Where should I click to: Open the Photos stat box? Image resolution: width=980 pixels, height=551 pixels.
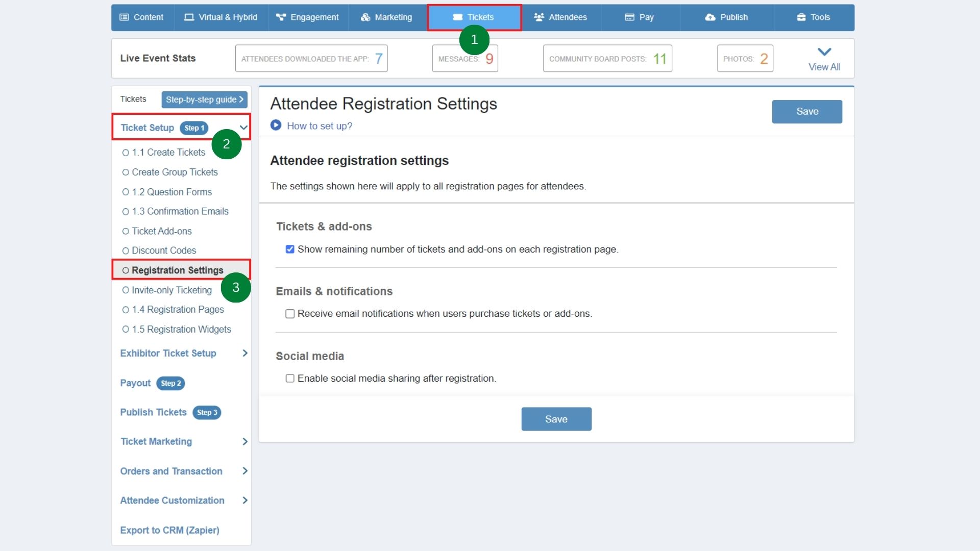745,59
